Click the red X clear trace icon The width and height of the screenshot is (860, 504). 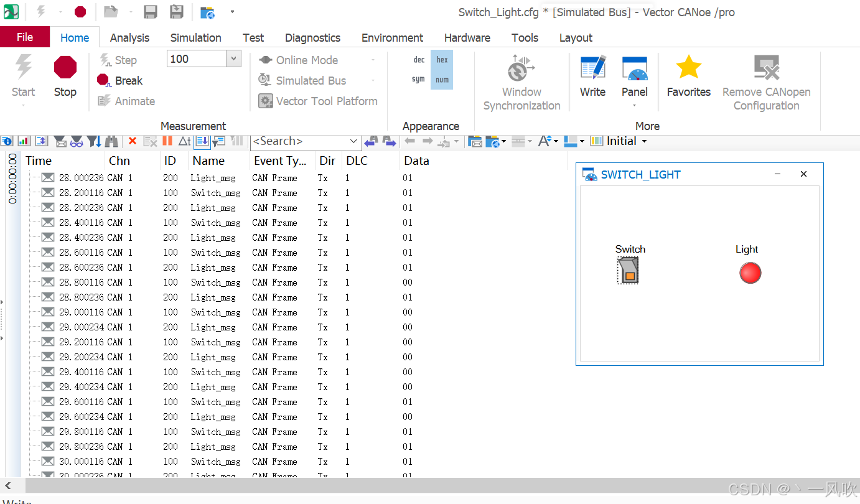tap(132, 141)
